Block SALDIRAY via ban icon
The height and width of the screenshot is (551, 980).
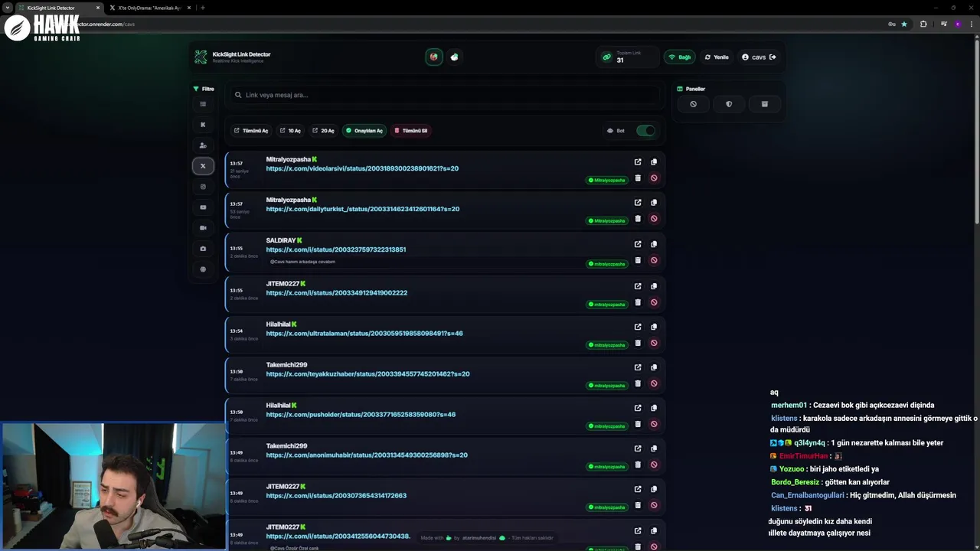pos(654,260)
